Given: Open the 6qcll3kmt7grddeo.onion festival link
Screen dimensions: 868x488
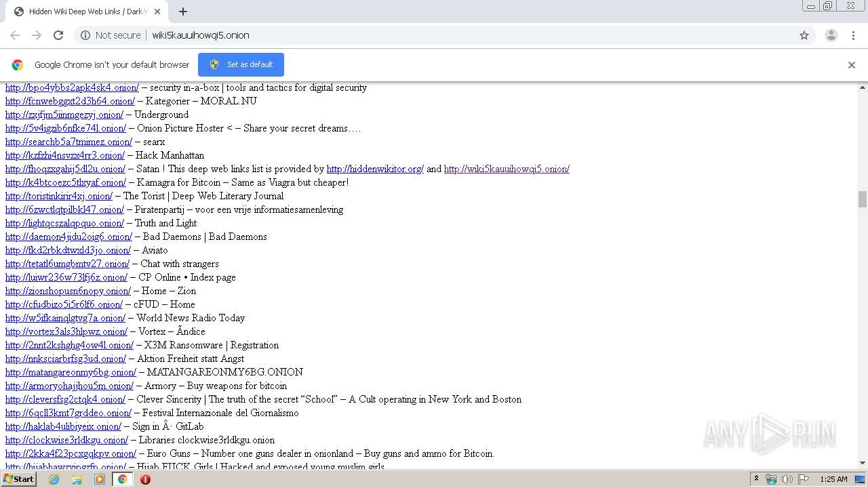Looking at the screenshot, I should pyautogui.click(x=68, y=413).
